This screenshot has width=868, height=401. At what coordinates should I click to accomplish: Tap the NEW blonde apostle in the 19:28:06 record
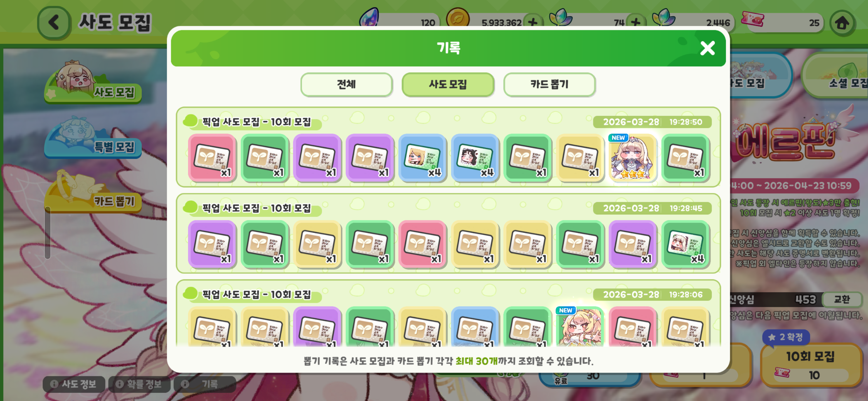[580, 327]
